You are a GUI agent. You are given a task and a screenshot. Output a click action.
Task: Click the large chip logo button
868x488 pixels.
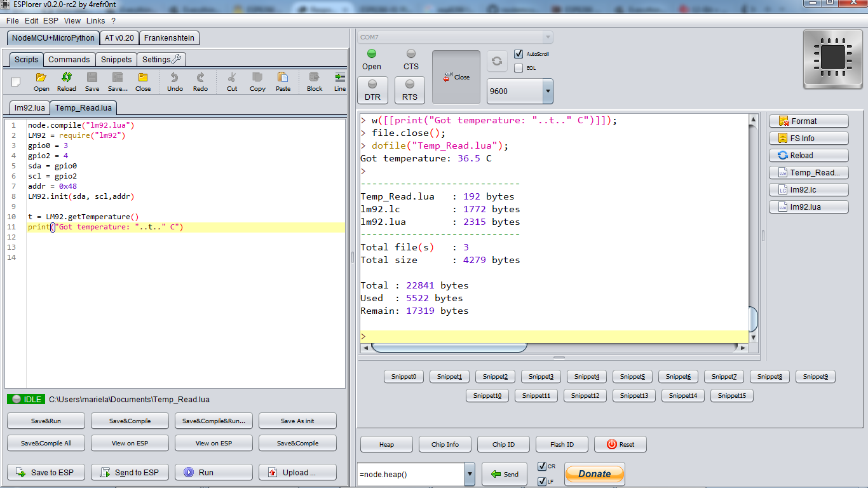coord(832,58)
